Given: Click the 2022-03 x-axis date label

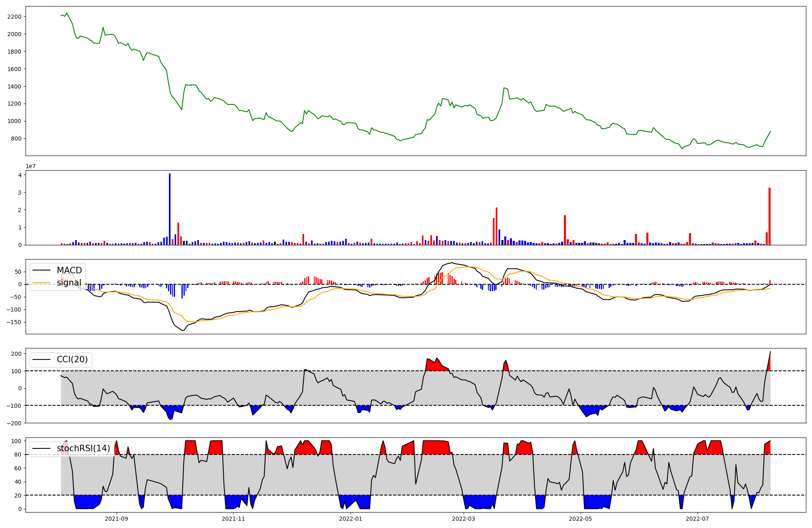Looking at the screenshot, I should pos(463,519).
